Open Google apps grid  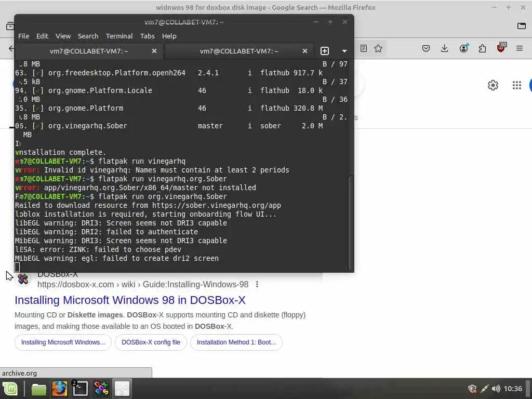click(x=517, y=85)
